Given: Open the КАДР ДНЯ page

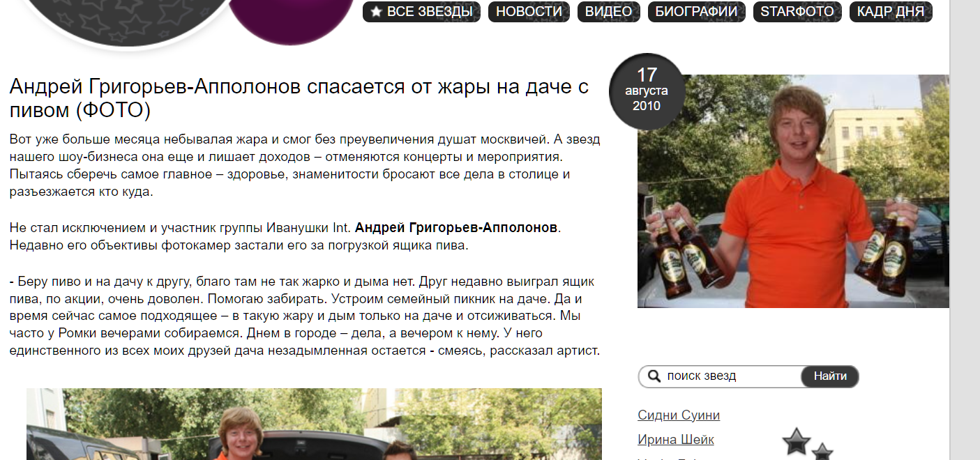Looking at the screenshot, I should point(891,12).
